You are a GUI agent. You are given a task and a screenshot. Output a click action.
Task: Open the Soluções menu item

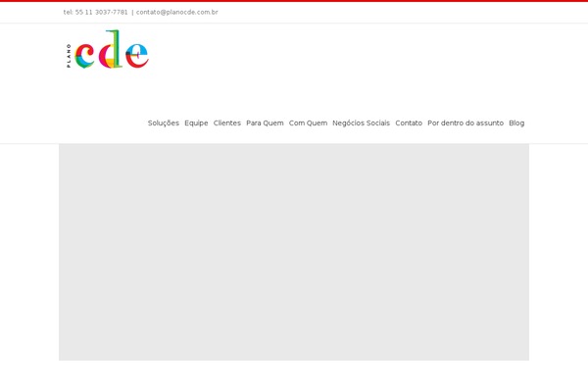[x=163, y=123]
